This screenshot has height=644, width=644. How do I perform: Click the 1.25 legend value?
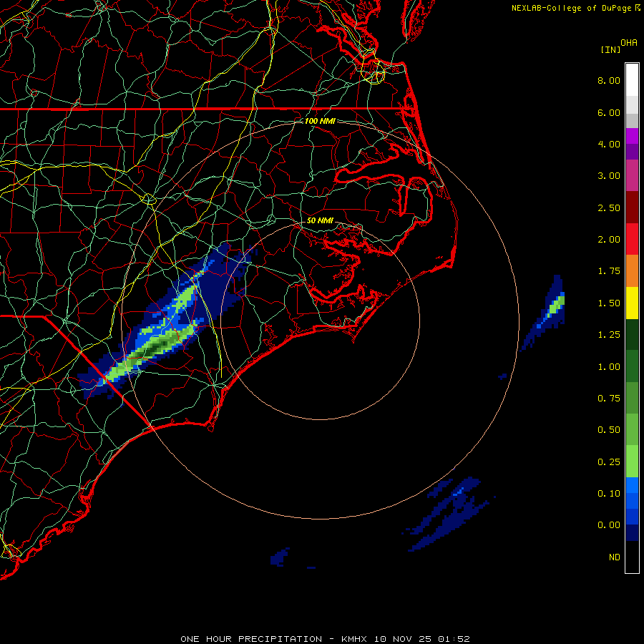pos(609,335)
